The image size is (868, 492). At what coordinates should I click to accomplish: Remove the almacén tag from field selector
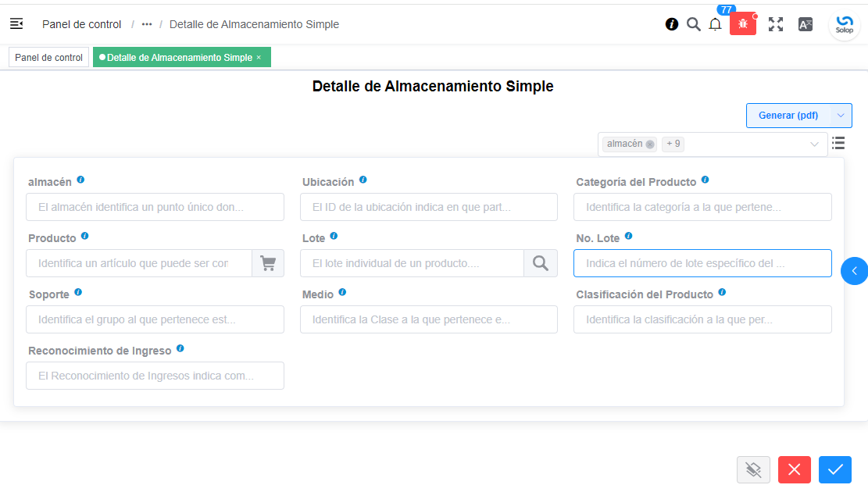tap(650, 144)
